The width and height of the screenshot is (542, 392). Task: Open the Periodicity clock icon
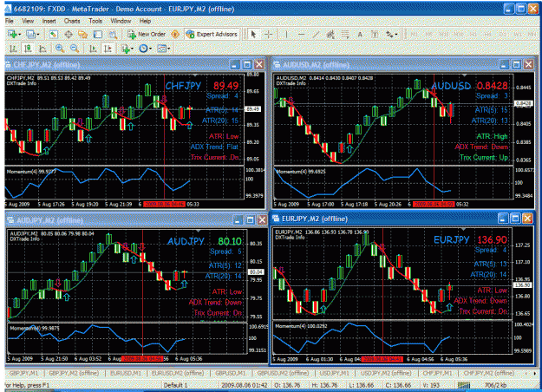(143, 49)
